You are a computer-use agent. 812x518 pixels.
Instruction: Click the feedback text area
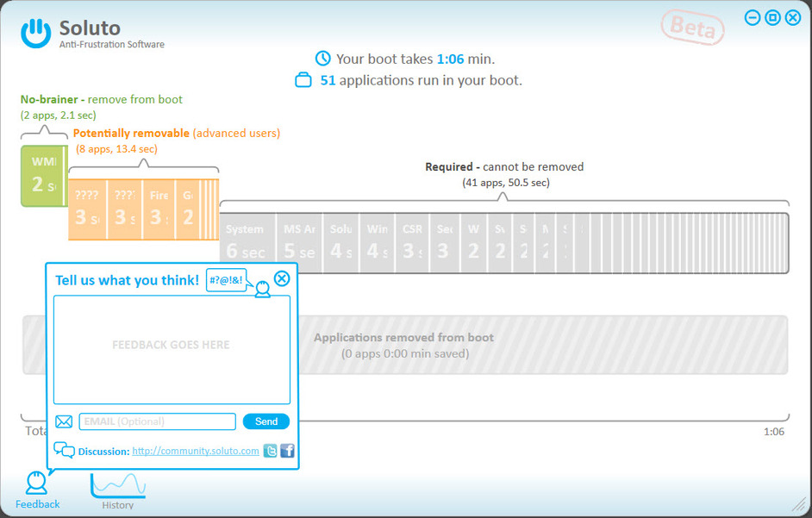coord(172,350)
